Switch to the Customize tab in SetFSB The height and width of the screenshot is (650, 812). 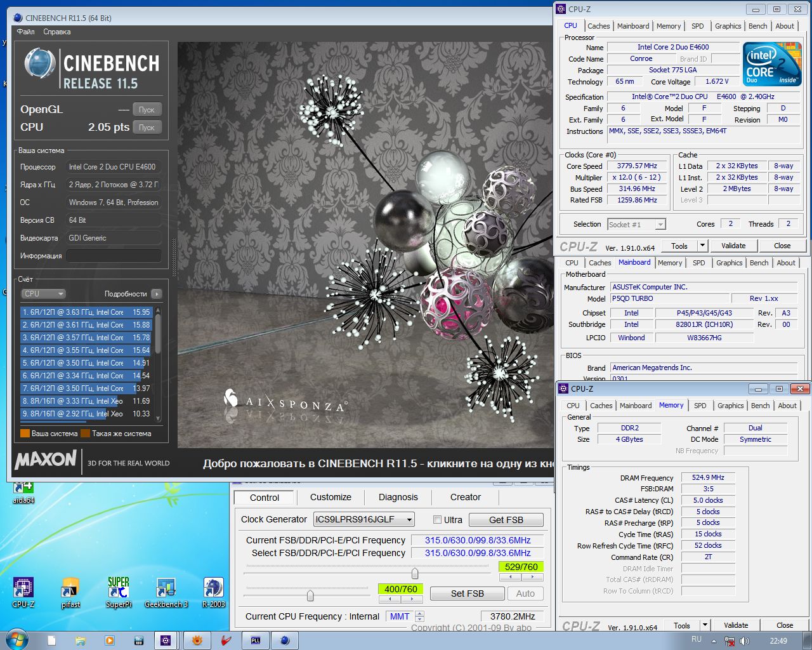pos(331,497)
